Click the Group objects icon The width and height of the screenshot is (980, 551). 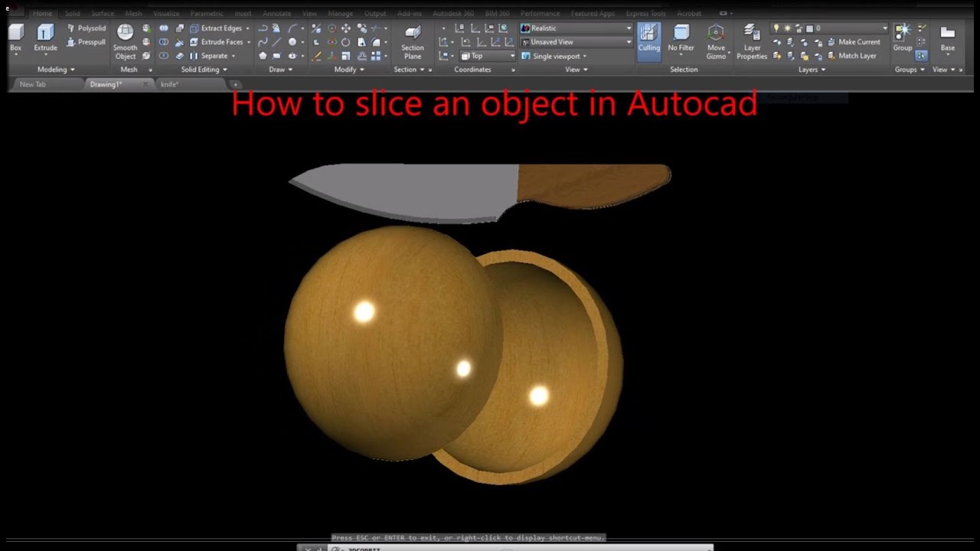903,38
